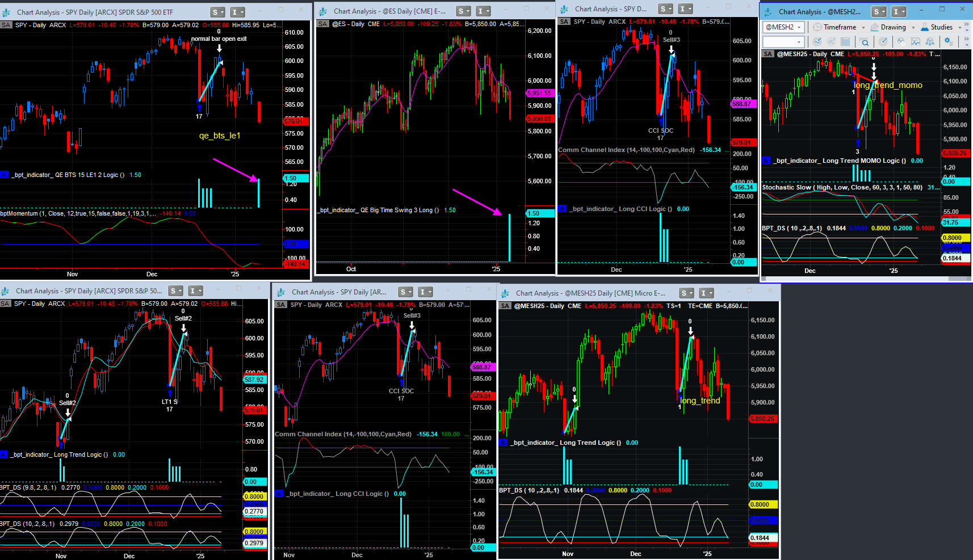Toggle the SA badge on the @ES Daily chart
Screen dimensions: 973x560
point(322,24)
